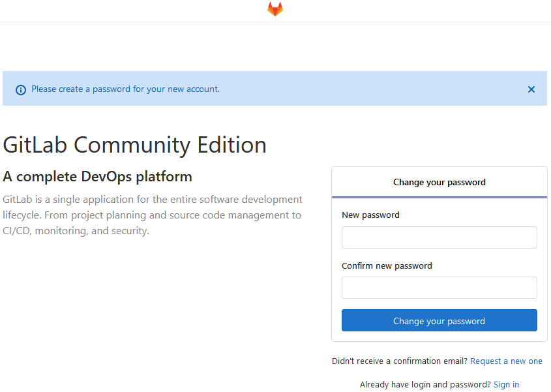Open the 'Request a new one' link

point(506,361)
